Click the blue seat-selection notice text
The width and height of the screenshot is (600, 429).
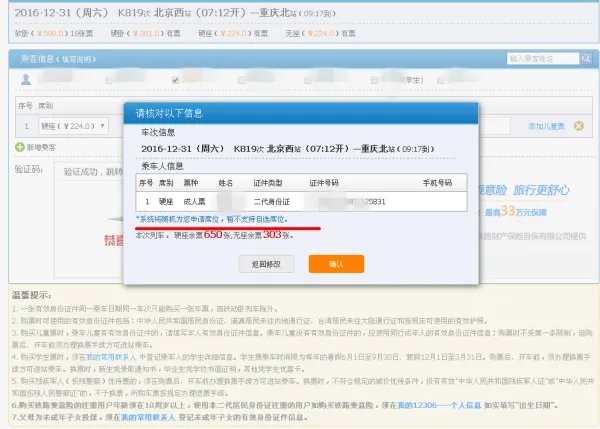pyautogui.click(x=212, y=219)
